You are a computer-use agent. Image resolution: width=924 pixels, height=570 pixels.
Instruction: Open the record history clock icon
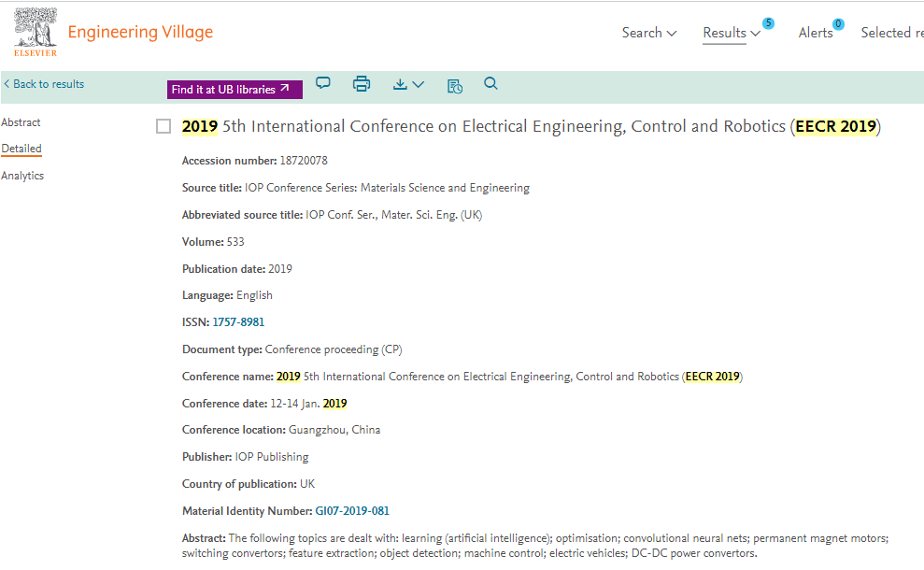pyautogui.click(x=455, y=86)
